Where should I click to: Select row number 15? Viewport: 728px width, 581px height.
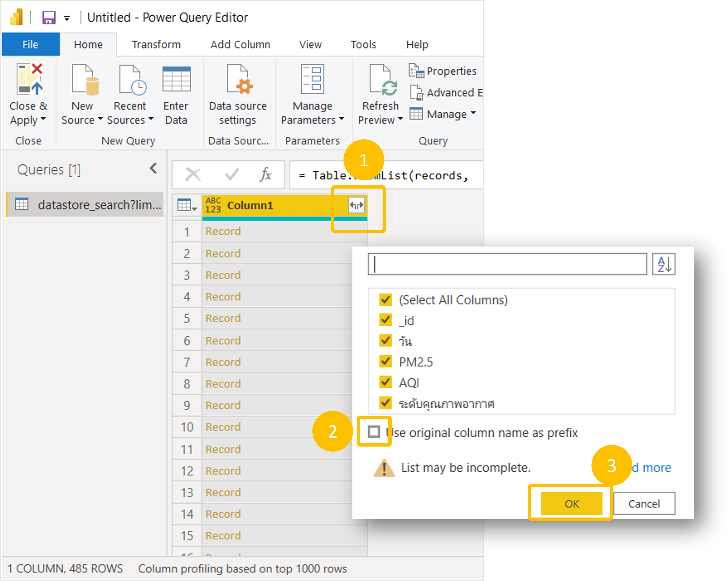187,535
